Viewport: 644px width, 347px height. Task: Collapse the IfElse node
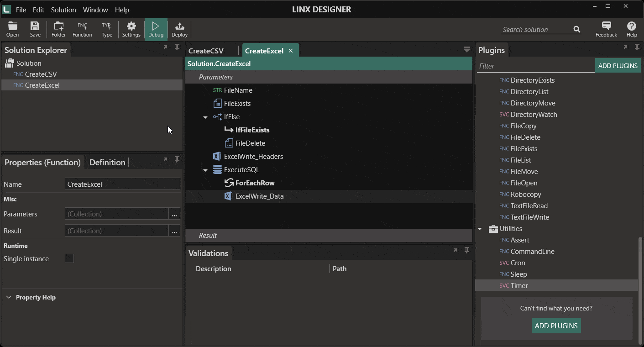pyautogui.click(x=205, y=117)
